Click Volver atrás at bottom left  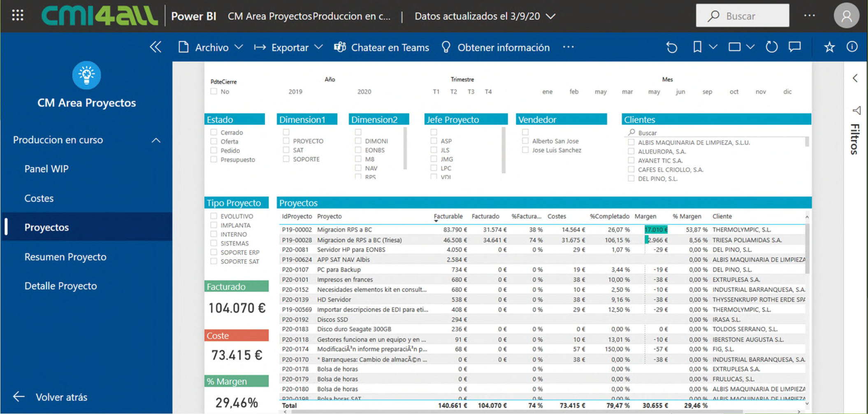[x=62, y=396]
